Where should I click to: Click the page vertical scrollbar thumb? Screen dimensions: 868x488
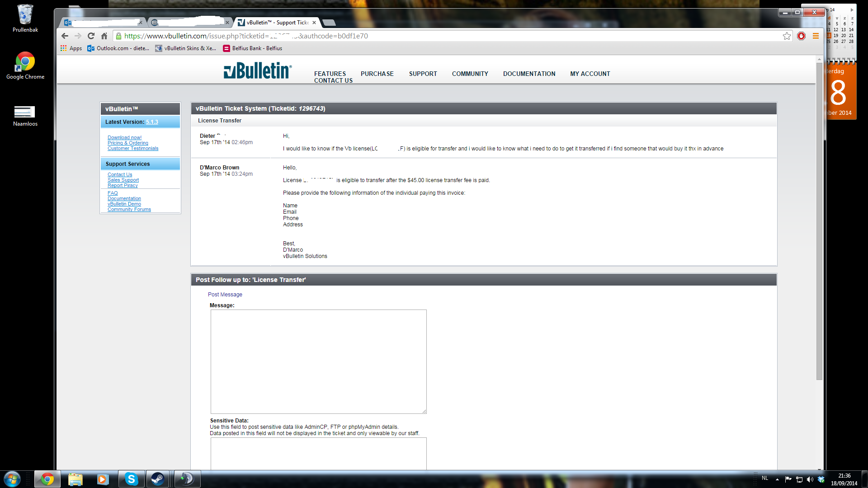(819, 221)
